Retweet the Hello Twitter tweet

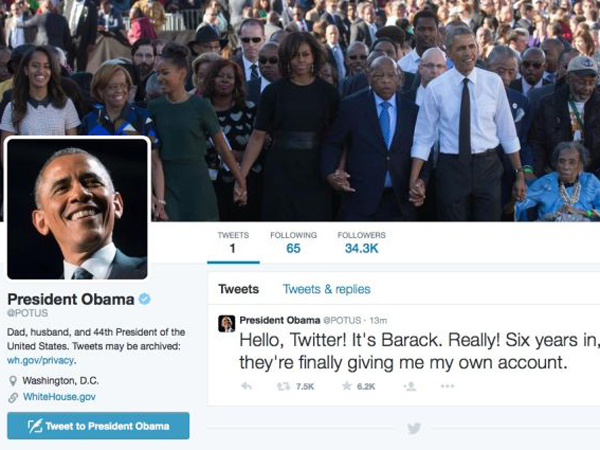pos(284,386)
